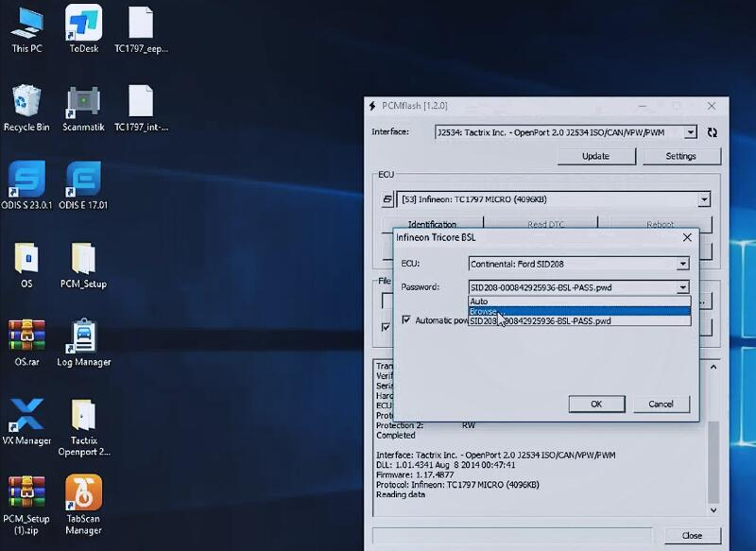756x551 pixels.
Task: Choose Auto in the Password list
Action: click(578, 301)
